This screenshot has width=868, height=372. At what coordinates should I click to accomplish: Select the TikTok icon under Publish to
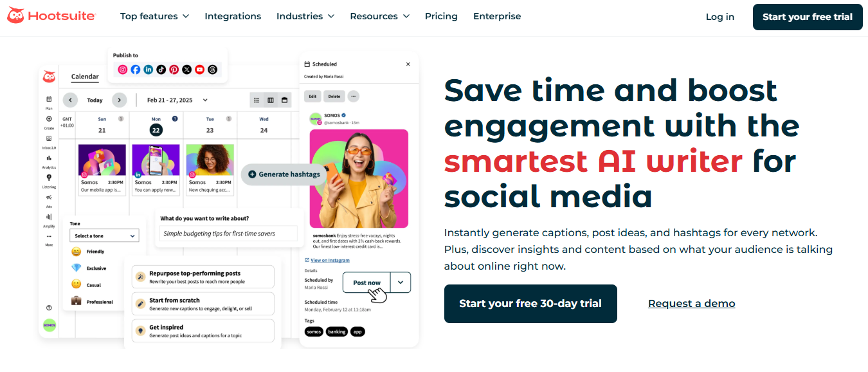click(161, 69)
